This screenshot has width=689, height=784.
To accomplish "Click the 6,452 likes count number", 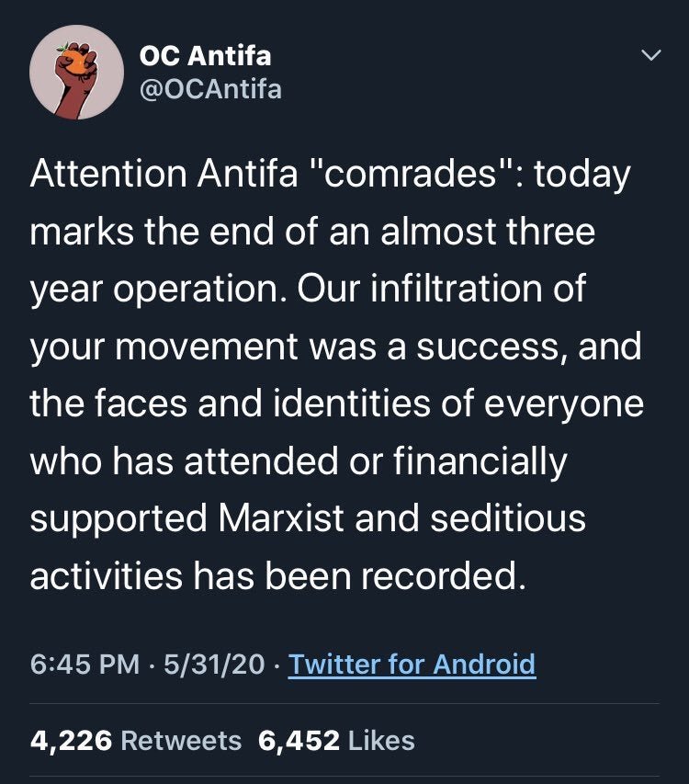I will pyautogui.click(x=299, y=740).
